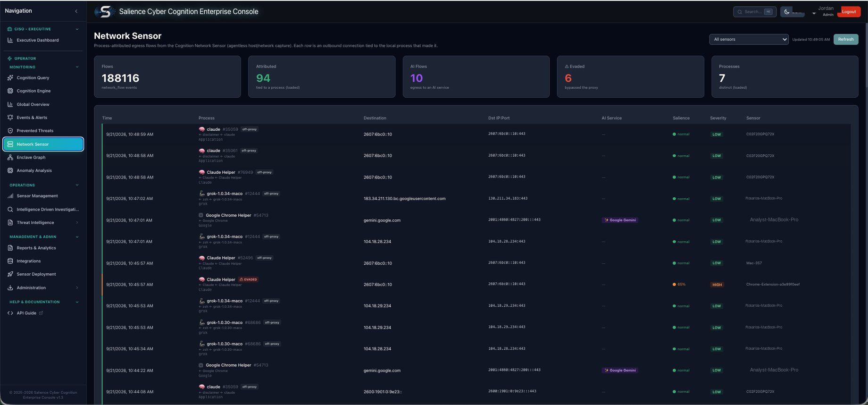Click the Intelligence Driven Investigation magnifier icon
The image size is (868, 405).
(x=10, y=210)
